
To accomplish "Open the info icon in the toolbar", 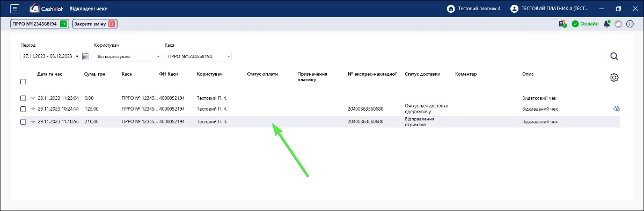I will [x=630, y=24].
